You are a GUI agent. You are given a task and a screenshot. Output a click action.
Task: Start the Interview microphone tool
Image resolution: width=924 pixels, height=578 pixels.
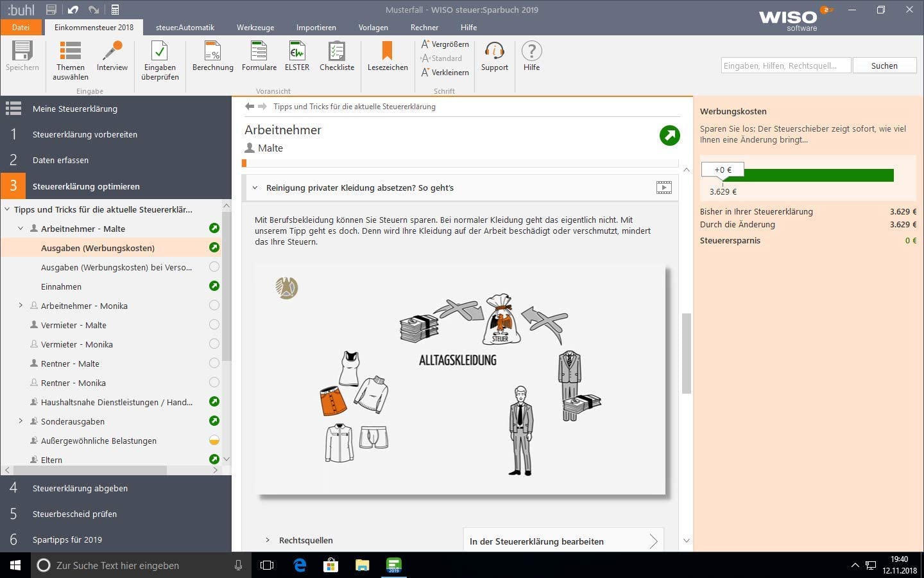tap(112, 51)
